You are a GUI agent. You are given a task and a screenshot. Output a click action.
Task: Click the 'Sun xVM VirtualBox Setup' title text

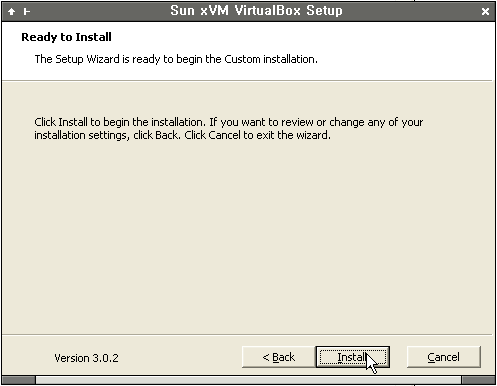(x=256, y=11)
